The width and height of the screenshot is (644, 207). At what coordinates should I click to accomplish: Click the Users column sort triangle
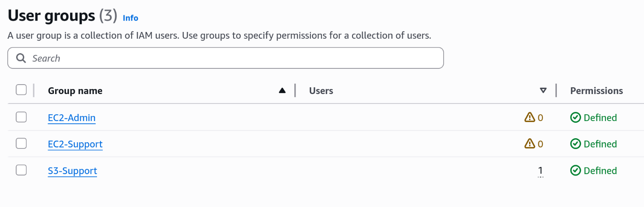[543, 90]
